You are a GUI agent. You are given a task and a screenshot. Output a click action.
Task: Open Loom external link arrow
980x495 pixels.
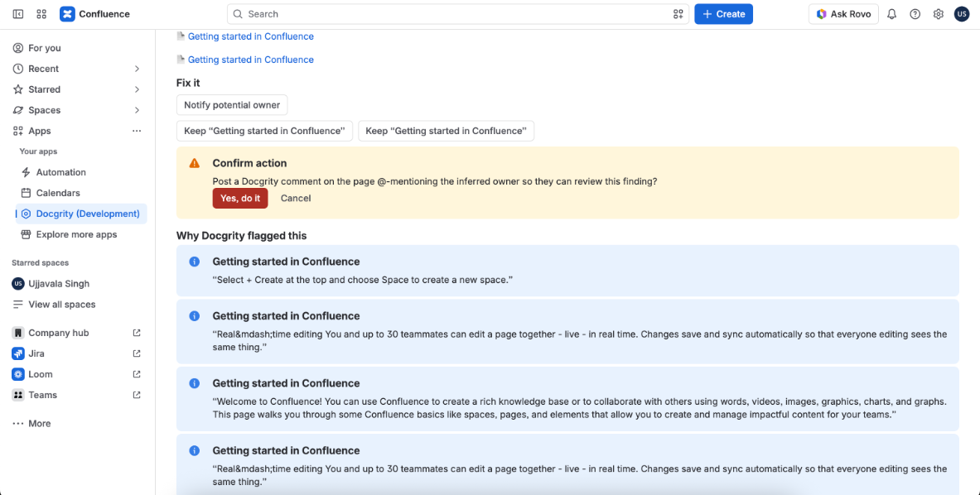click(137, 374)
